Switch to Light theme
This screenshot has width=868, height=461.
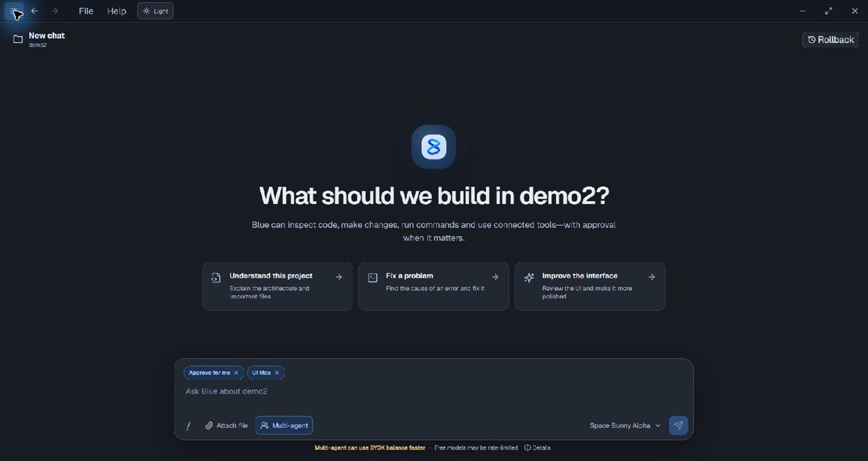click(x=155, y=11)
